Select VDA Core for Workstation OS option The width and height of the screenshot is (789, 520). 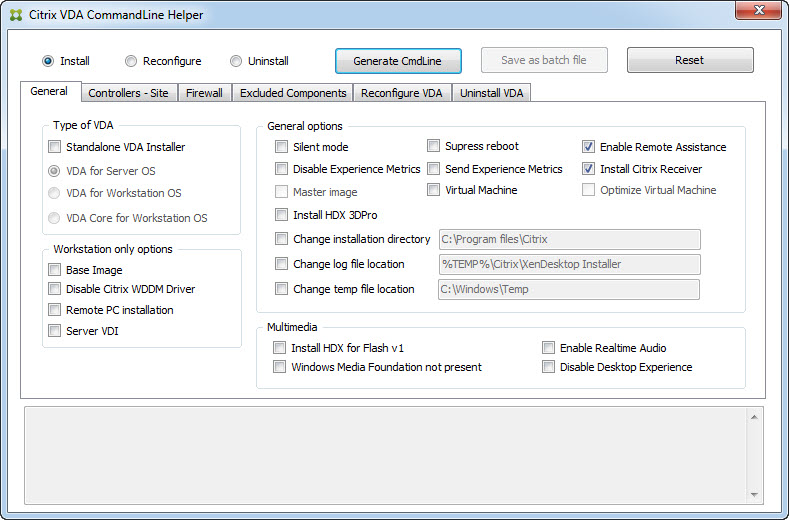54,218
